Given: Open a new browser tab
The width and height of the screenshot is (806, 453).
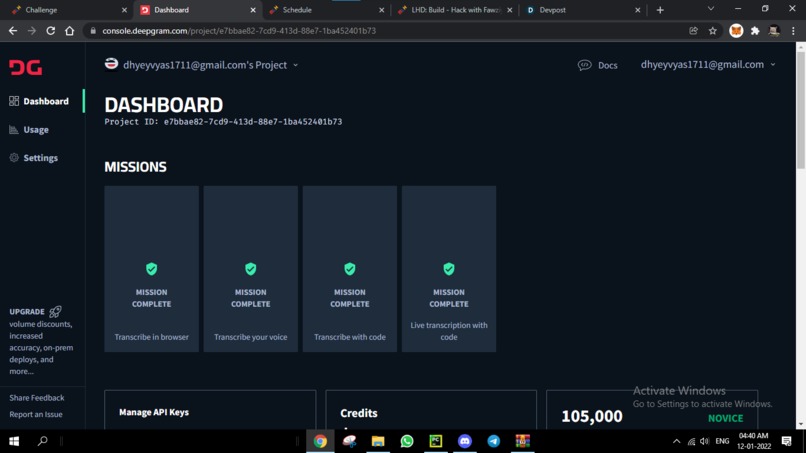Looking at the screenshot, I should (x=660, y=10).
